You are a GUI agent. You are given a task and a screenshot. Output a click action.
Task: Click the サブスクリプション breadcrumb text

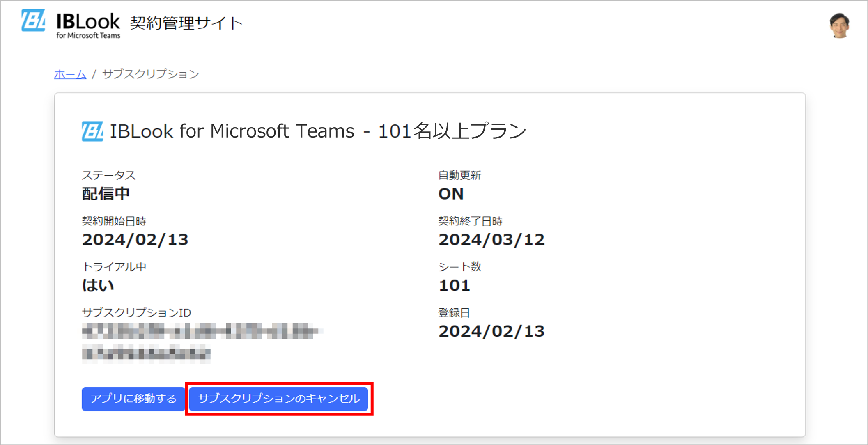pyautogui.click(x=151, y=74)
